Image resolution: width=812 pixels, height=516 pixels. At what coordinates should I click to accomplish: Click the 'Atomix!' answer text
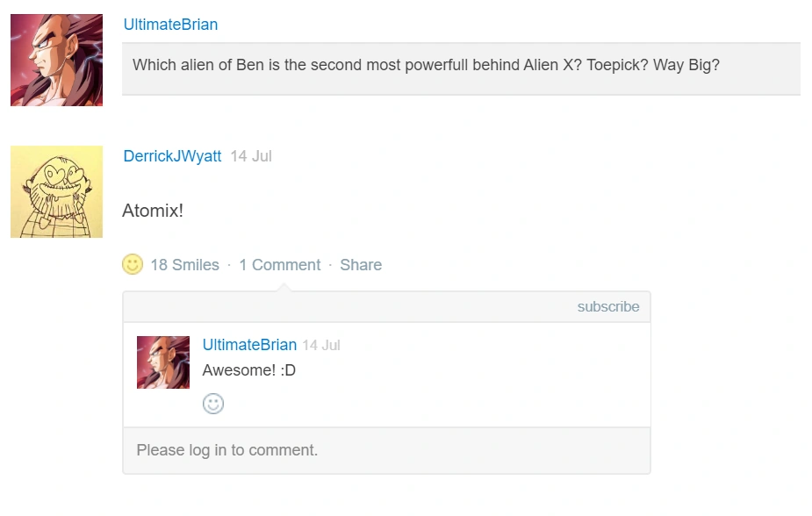(153, 211)
